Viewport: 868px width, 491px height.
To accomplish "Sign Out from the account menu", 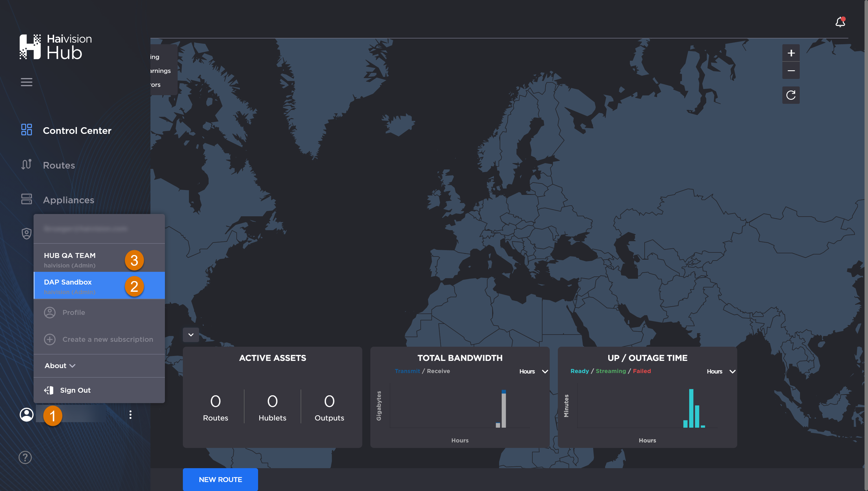I will pyautogui.click(x=75, y=390).
